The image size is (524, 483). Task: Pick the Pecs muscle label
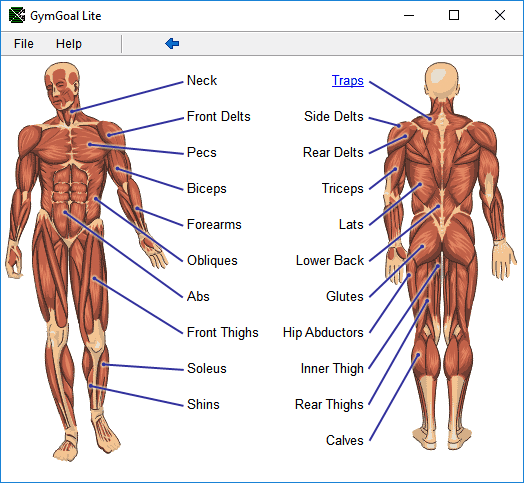pyautogui.click(x=202, y=152)
